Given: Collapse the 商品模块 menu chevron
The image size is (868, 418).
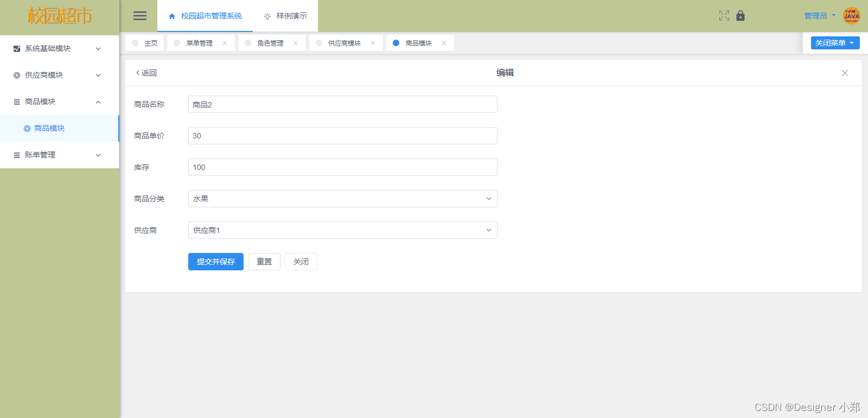Looking at the screenshot, I should pos(98,102).
